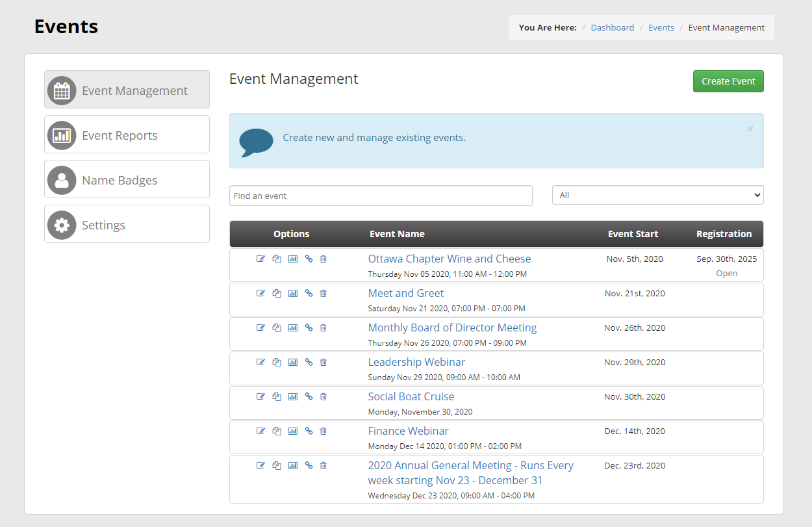Copy the Finance Webinar event
The height and width of the screenshot is (527, 812).
tap(277, 431)
